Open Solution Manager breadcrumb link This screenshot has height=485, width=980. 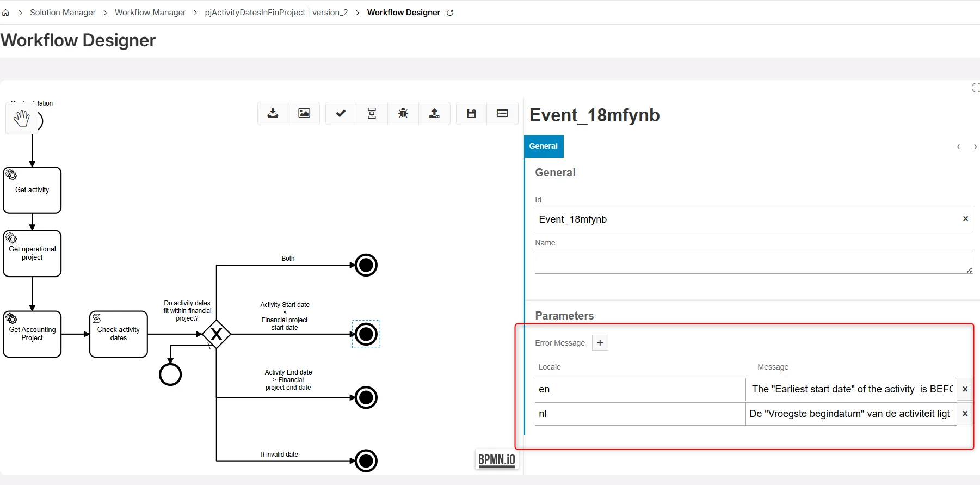(63, 13)
